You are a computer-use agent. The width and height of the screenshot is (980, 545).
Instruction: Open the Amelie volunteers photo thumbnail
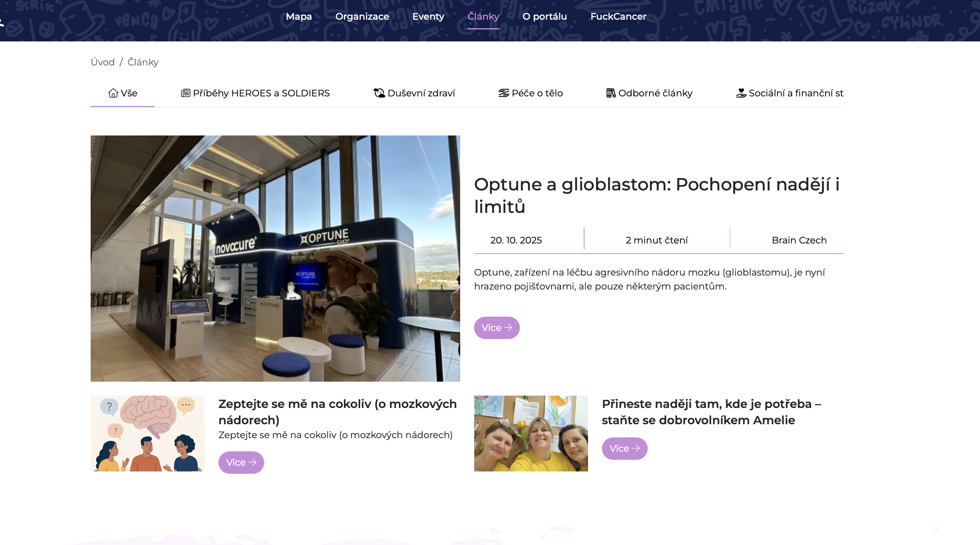pos(531,434)
